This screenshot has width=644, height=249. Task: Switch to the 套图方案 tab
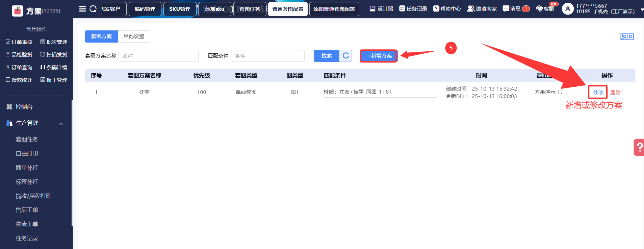[x=101, y=36]
